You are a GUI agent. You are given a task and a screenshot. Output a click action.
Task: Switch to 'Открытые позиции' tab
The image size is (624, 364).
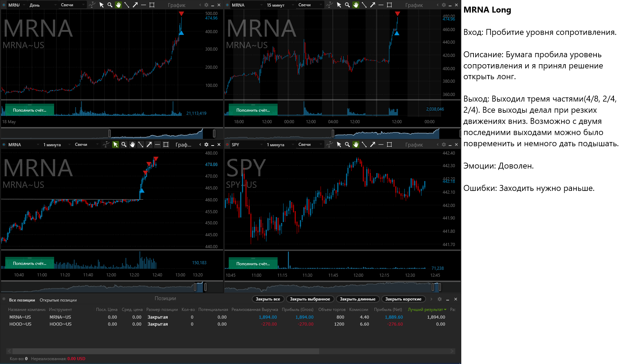(58, 300)
